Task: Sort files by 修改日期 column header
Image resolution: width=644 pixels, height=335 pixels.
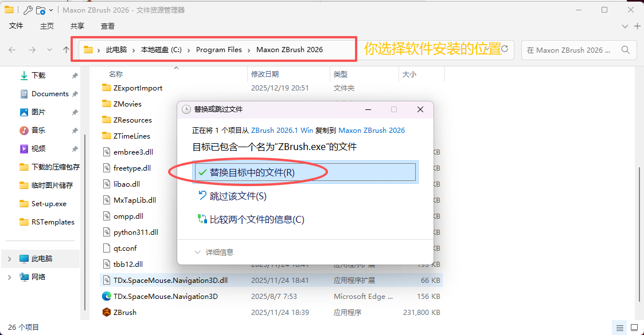Action: click(264, 74)
